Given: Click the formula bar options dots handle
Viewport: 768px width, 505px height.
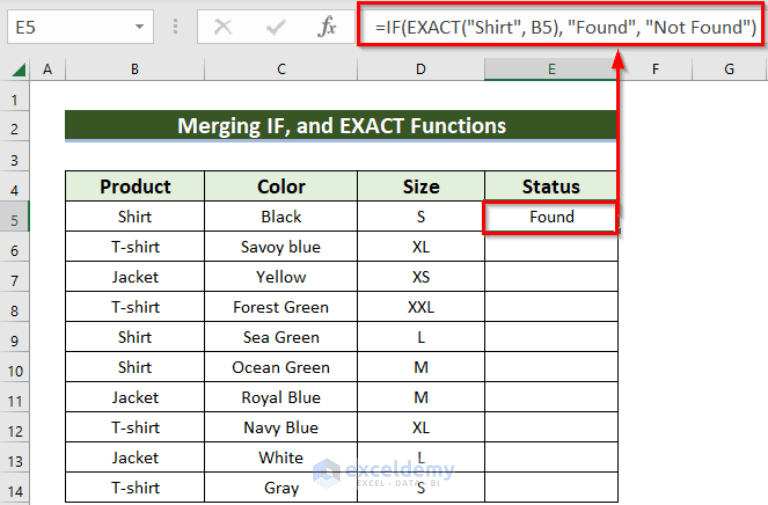Looking at the screenshot, I should [175, 27].
